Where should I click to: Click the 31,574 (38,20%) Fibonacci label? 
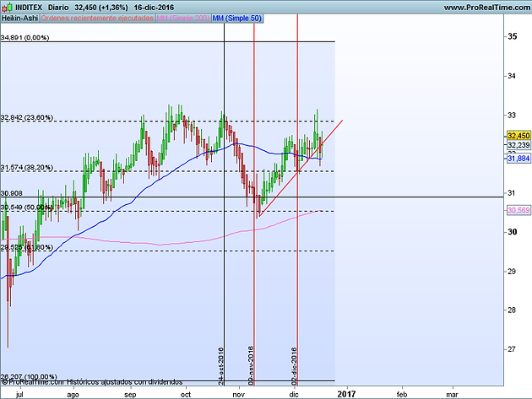click(27, 168)
